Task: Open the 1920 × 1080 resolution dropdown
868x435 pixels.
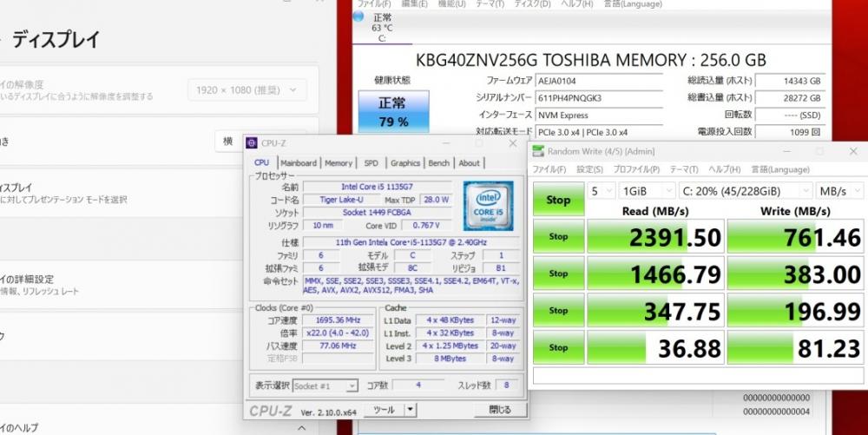Action: click(247, 89)
